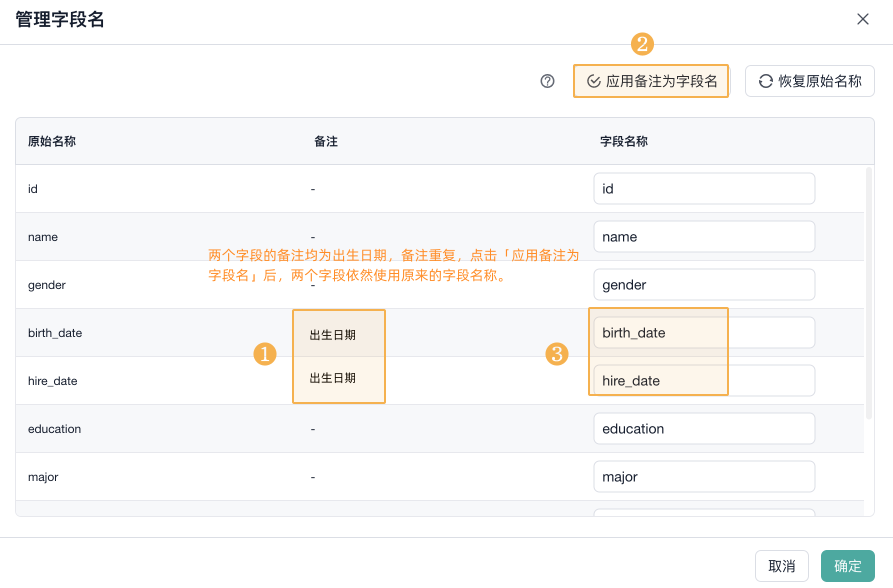Image resolution: width=893 pixels, height=588 pixels.
Task: Edit the hire_date field name input
Action: coord(704,380)
